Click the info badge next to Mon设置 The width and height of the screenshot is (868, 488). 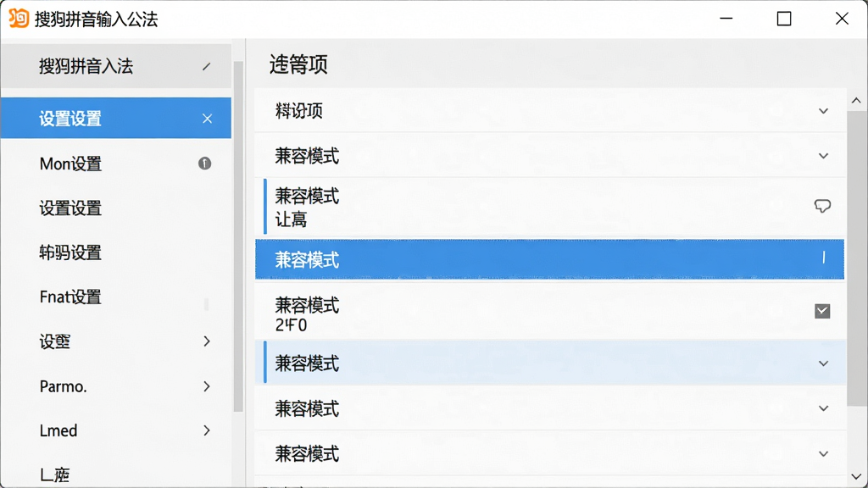pyautogui.click(x=205, y=164)
